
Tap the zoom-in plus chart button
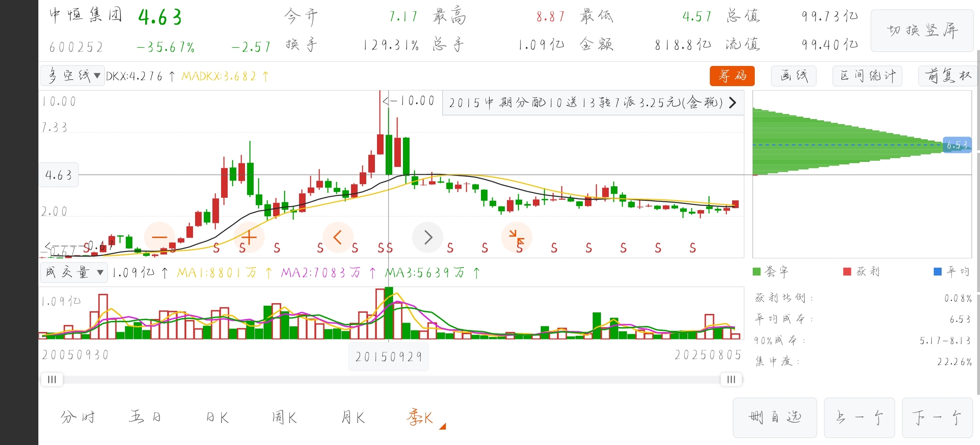(249, 237)
